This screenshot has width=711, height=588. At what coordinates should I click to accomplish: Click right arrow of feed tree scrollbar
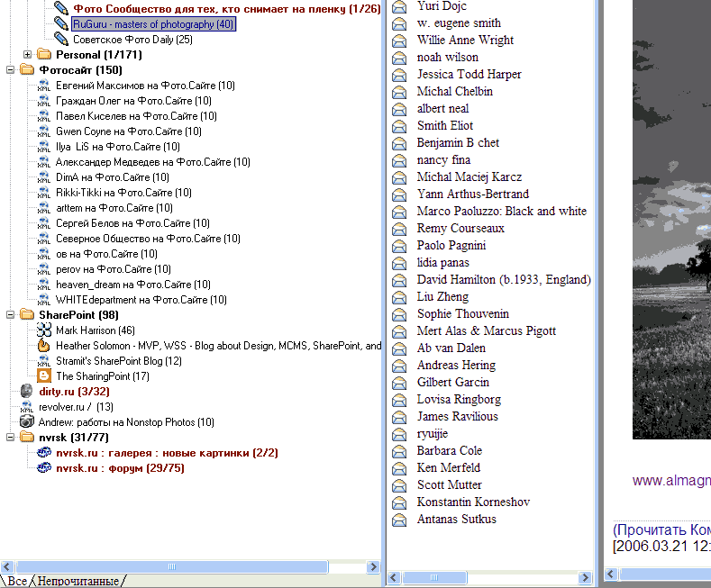pos(376,567)
